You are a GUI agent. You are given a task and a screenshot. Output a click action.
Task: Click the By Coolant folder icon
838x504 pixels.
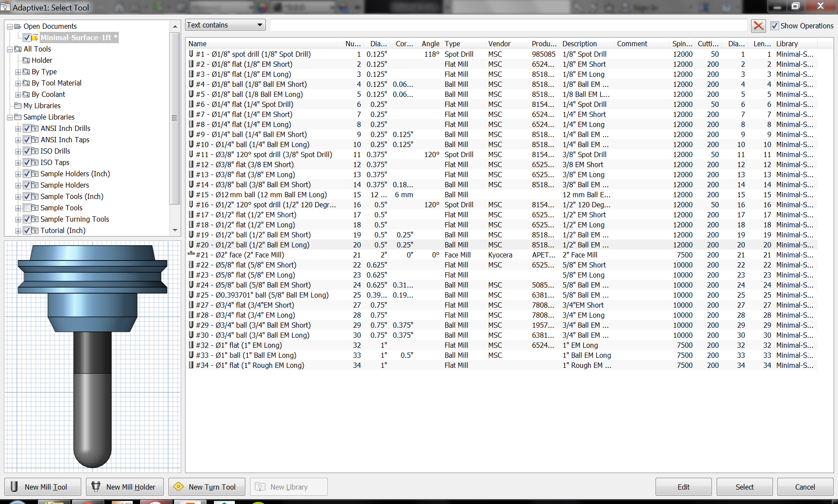[x=26, y=94]
